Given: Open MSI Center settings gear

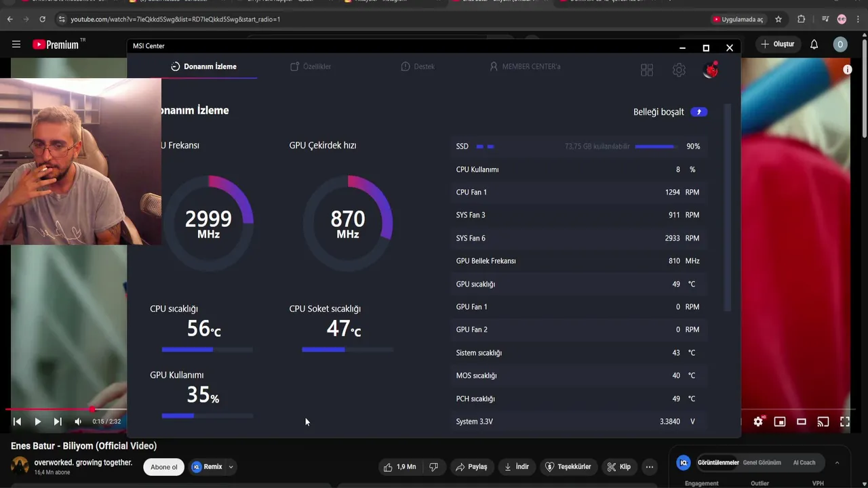Looking at the screenshot, I should (679, 70).
